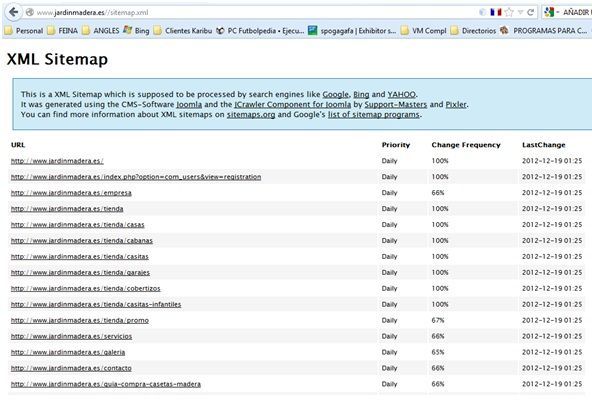The image size is (592, 402).
Task: Click the flag icon in address bar
Action: (x=496, y=12)
